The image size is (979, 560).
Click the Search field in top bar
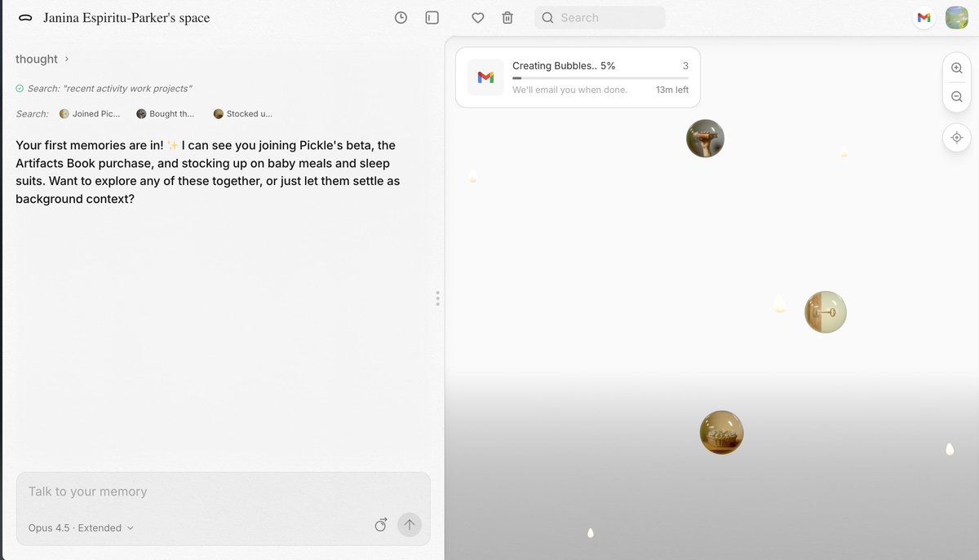coord(600,18)
